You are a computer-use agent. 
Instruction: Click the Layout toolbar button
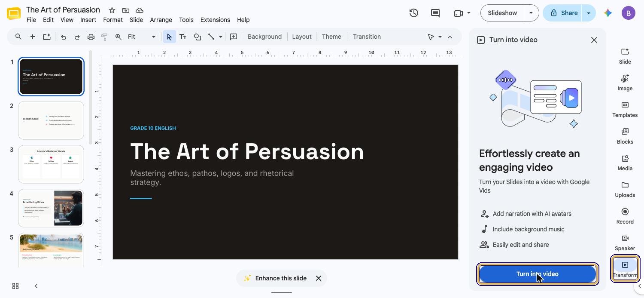tap(302, 37)
